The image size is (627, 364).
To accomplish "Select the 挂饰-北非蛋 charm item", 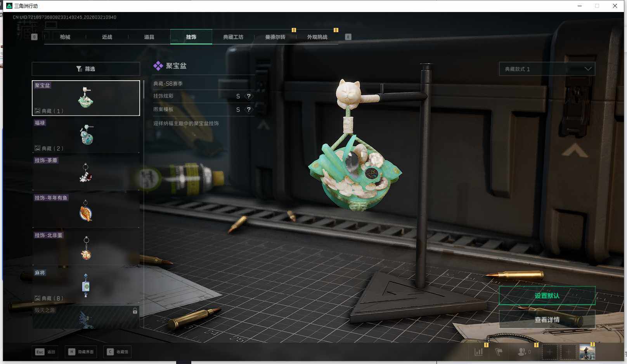I will [86, 248].
